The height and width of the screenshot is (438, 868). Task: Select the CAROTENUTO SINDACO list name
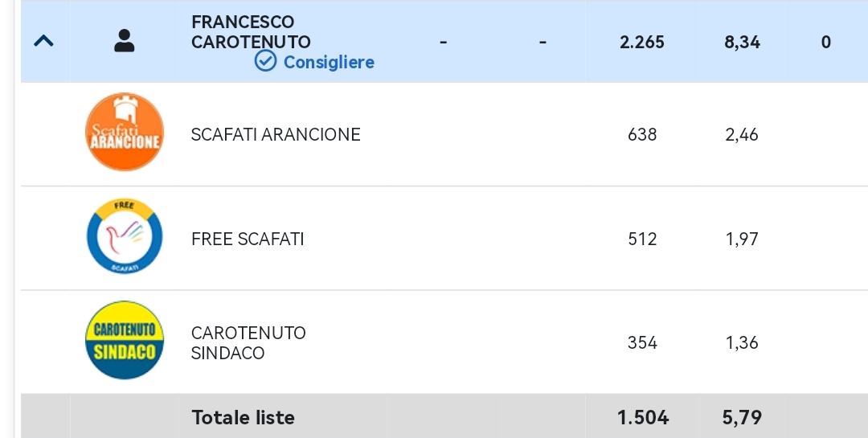tap(248, 342)
